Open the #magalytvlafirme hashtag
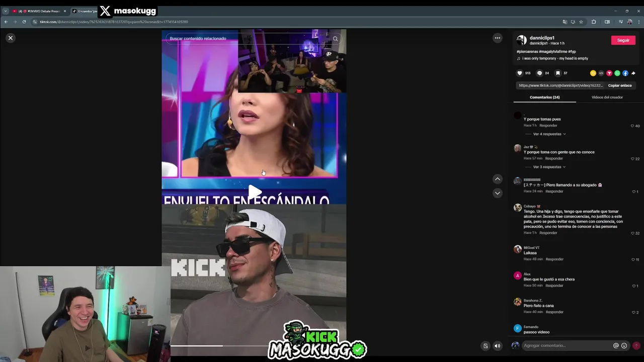This screenshot has width=644, height=362. [x=553, y=51]
